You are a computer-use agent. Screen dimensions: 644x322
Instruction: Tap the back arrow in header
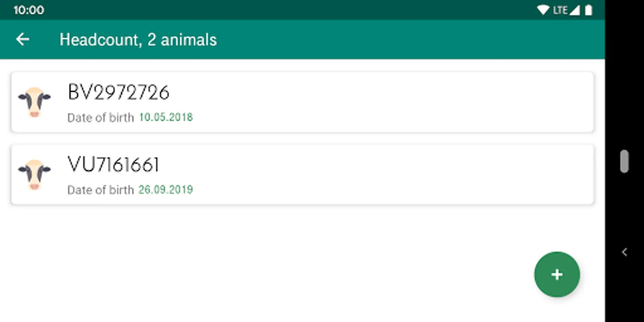coord(23,39)
